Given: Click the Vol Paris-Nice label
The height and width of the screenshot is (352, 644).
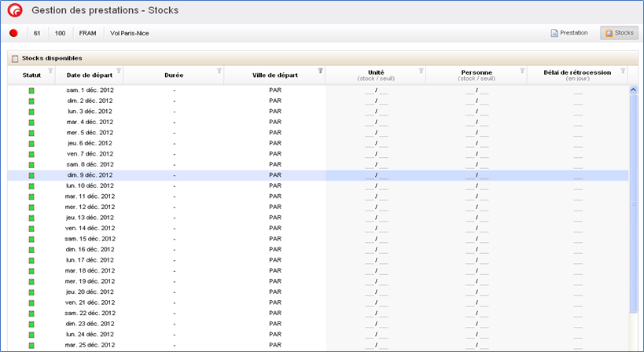Looking at the screenshot, I should click(x=130, y=33).
